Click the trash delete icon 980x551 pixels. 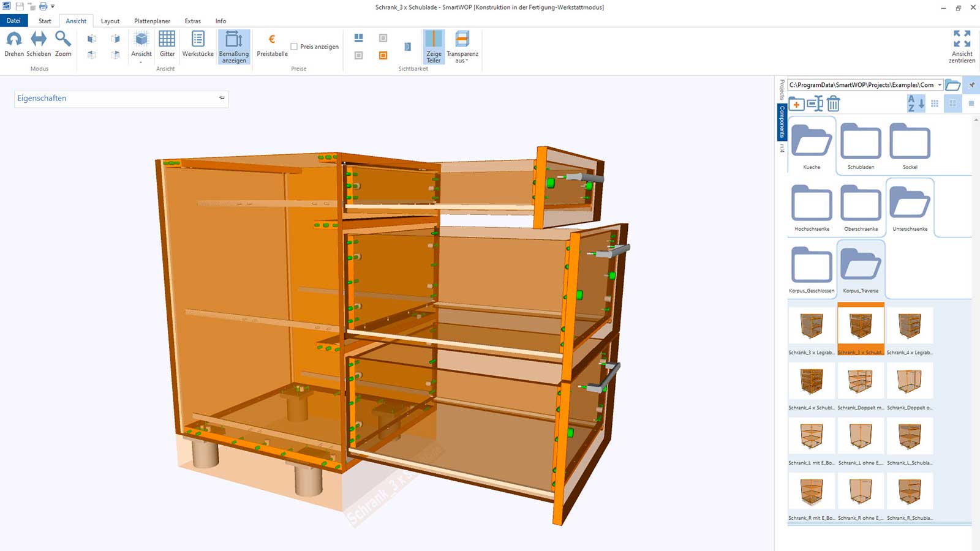[833, 103]
